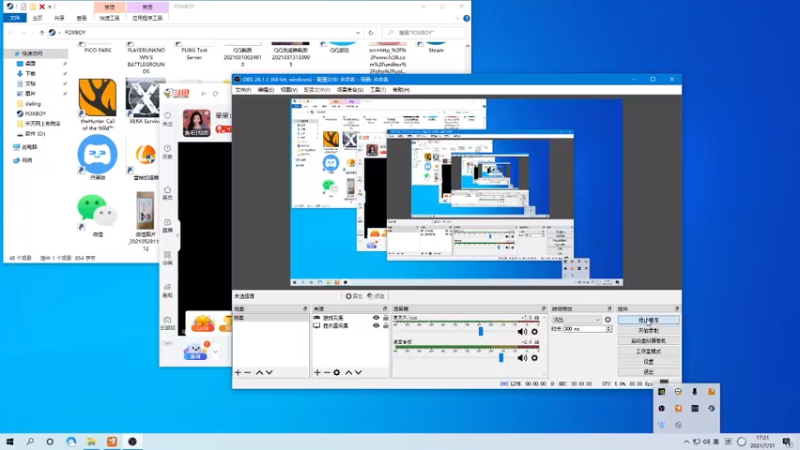The image size is (800, 450).
Task: Adjust Desktop Audio volume slider
Action: tap(501, 358)
